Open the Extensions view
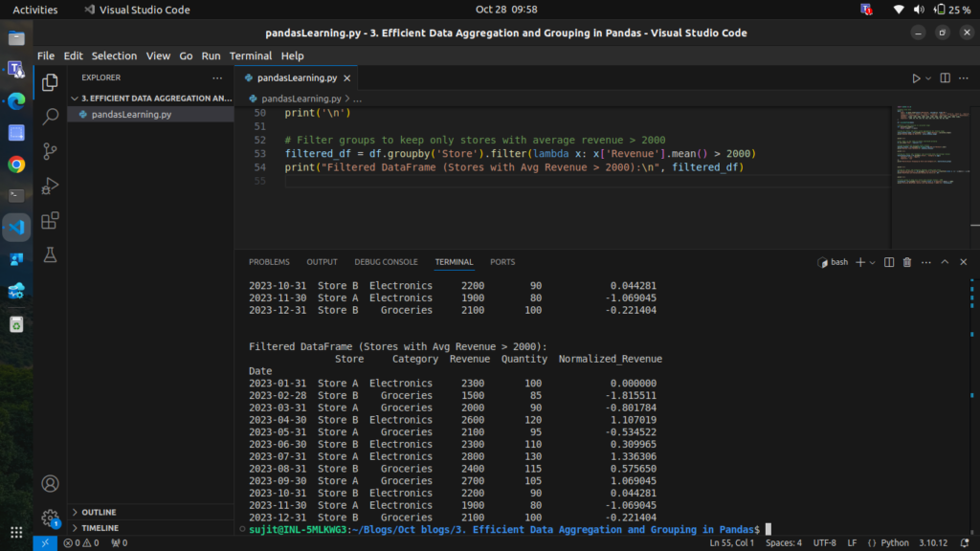This screenshot has height=551, width=980. point(51,220)
